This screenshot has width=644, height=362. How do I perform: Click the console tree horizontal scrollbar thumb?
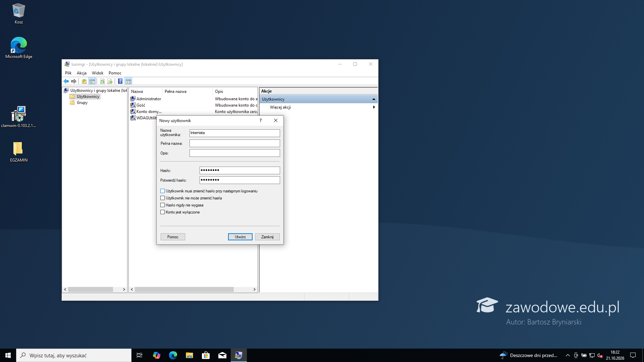91,289
